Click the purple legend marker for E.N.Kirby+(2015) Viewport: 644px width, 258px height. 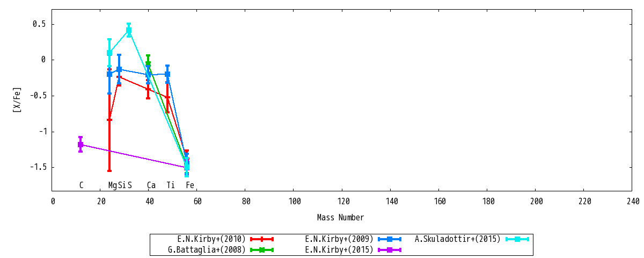coord(390,250)
